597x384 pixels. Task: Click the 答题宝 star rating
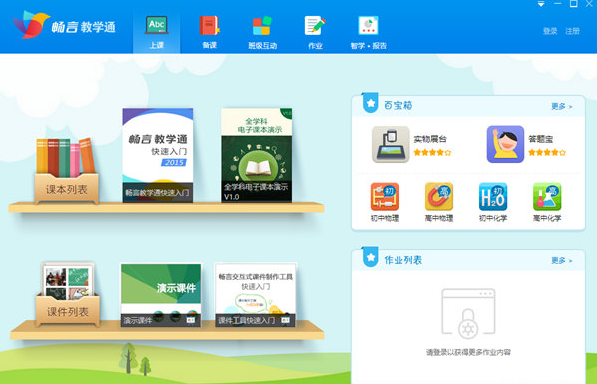[547, 153]
